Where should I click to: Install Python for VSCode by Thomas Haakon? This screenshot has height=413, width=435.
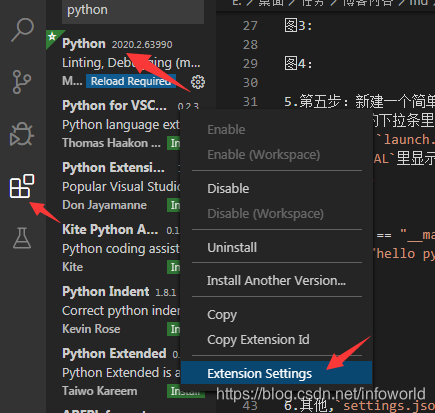174,143
